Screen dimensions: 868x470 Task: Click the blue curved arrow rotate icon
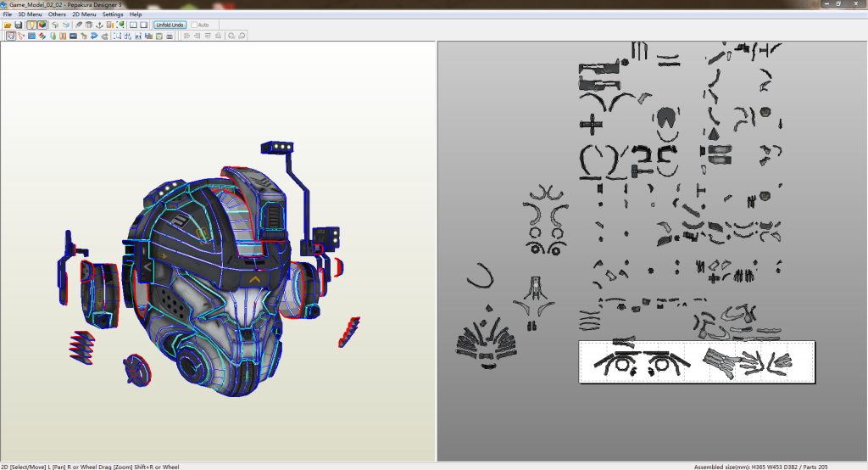point(94,36)
